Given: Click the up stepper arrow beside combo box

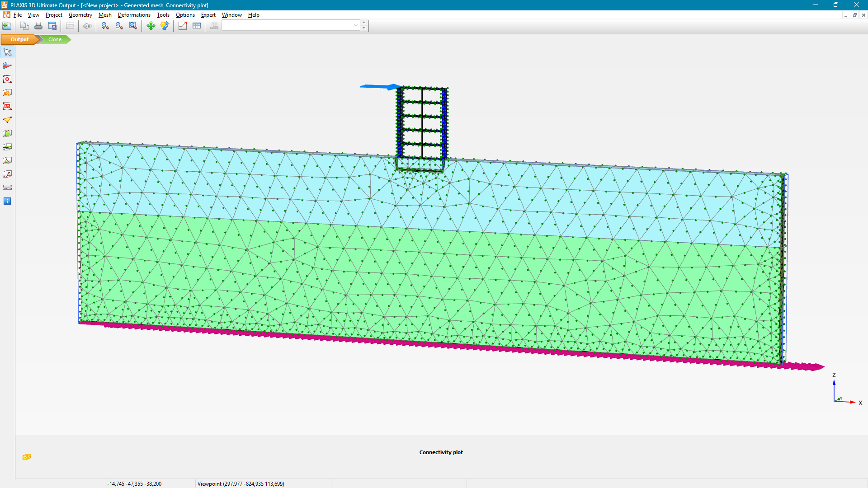Looking at the screenshot, I should click(x=364, y=23).
